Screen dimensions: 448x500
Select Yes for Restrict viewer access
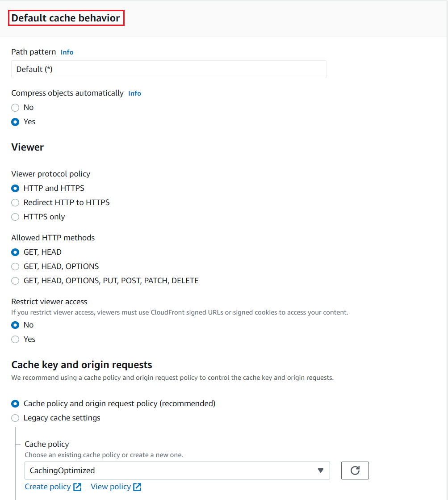pos(15,339)
